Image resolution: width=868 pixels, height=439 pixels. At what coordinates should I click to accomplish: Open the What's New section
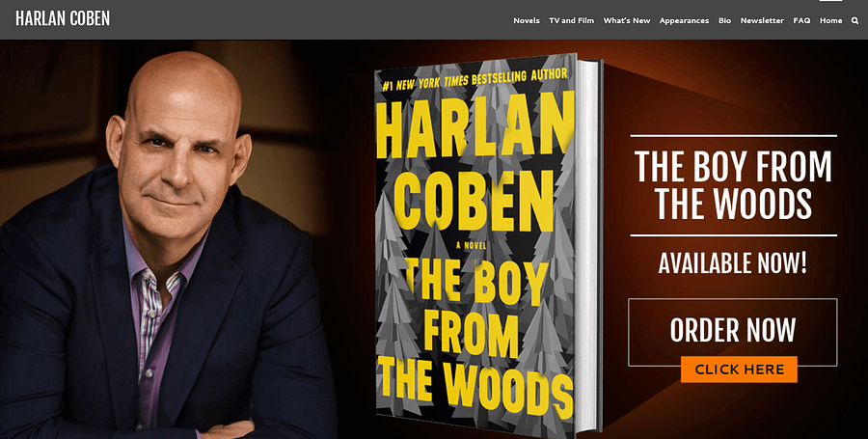click(627, 20)
